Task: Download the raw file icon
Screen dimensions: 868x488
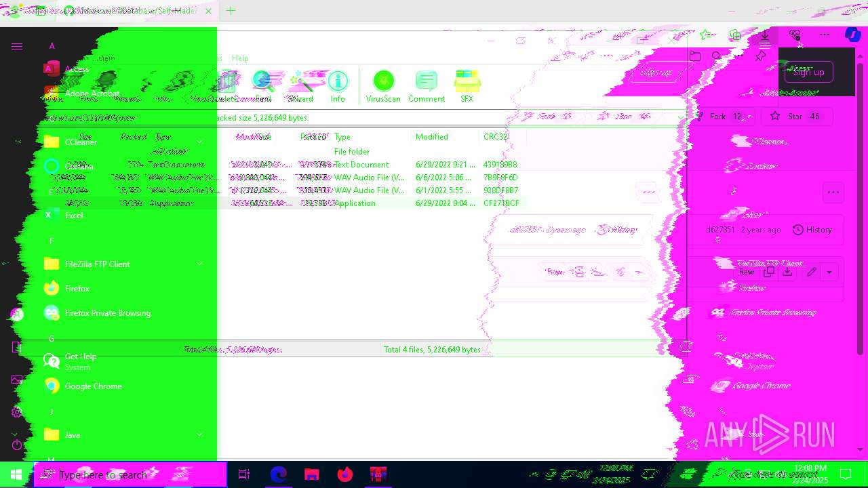Action: pyautogui.click(x=787, y=272)
